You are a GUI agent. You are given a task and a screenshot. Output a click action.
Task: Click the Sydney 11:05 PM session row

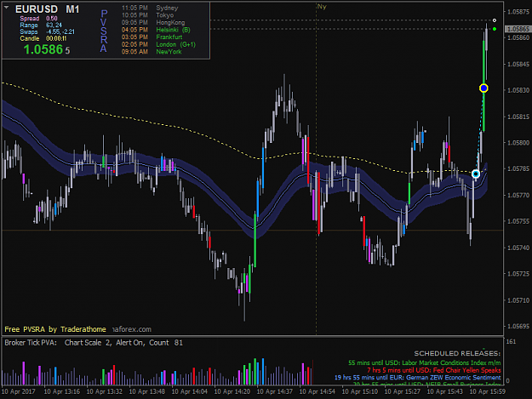pyautogui.click(x=150, y=8)
